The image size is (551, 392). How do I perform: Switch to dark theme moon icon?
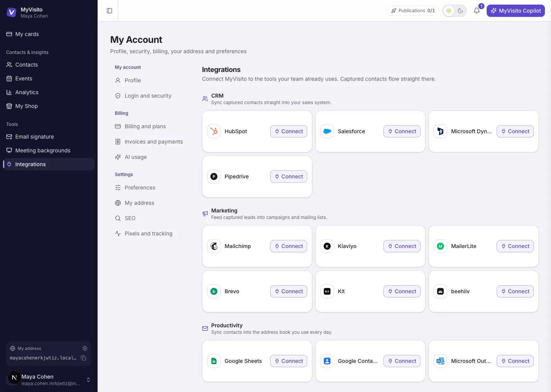[460, 11]
